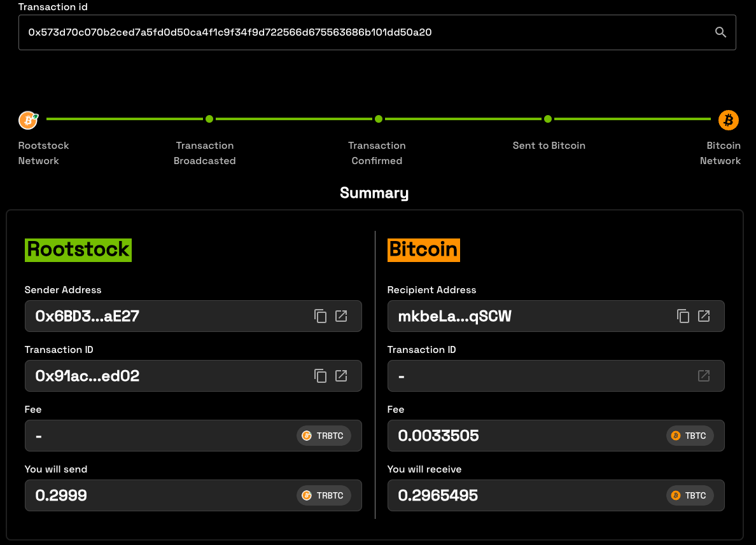
Task: Click the TRBTC badge on the Fee field
Action: coord(323,436)
